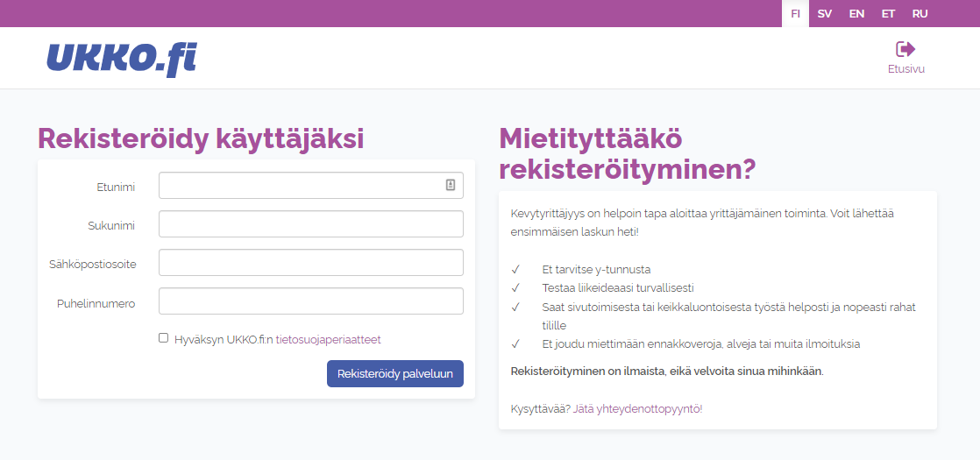
Task: Click the contact autofill icon in Etunimi field
Action: coord(451,185)
